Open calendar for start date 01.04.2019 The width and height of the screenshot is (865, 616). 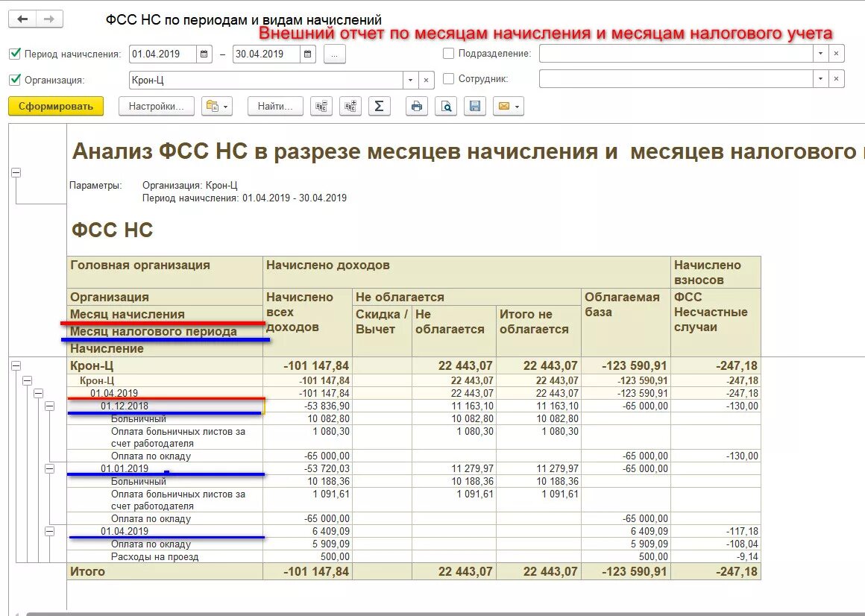(x=204, y=54)
